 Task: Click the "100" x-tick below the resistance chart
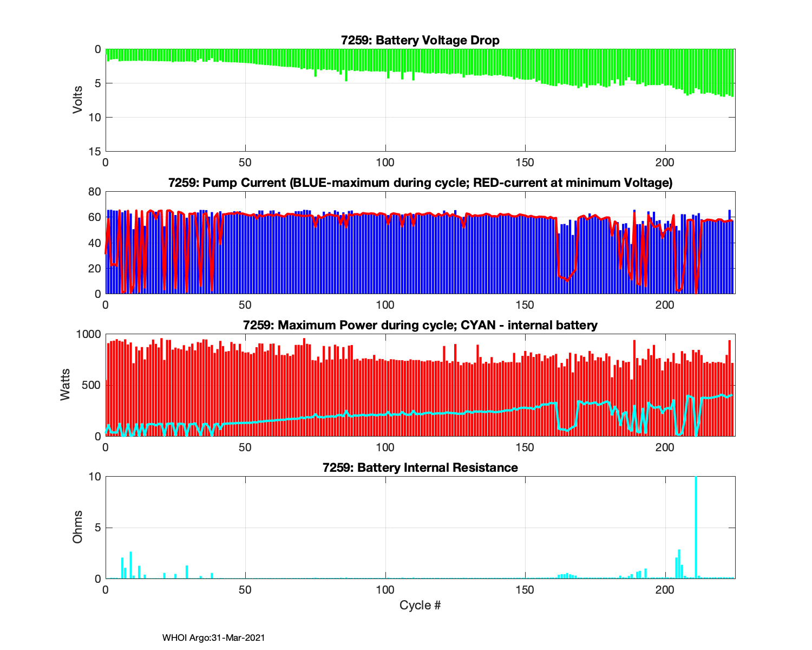tap(385, 589)
